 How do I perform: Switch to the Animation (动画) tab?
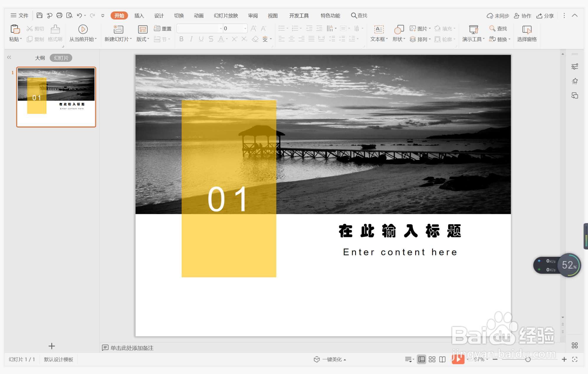[x=198, y=16]
